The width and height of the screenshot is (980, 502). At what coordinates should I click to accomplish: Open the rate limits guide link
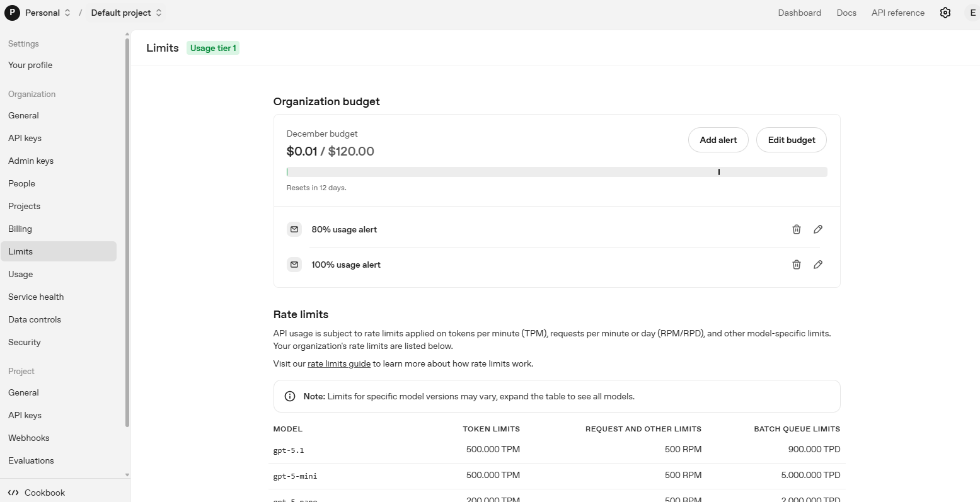pos(339,363)
